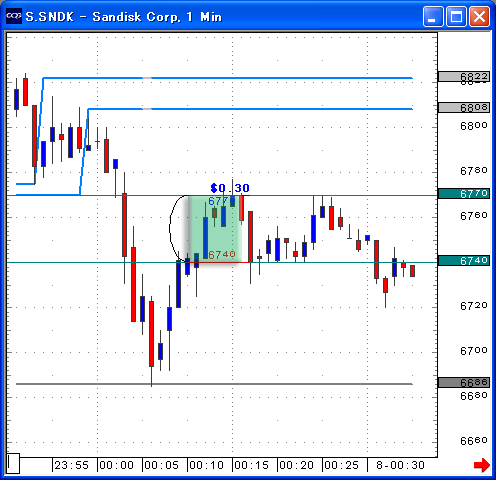Screen dimensions: 496x480
Task: Select the 6808 price marker
Action: (x=464, y=108)
